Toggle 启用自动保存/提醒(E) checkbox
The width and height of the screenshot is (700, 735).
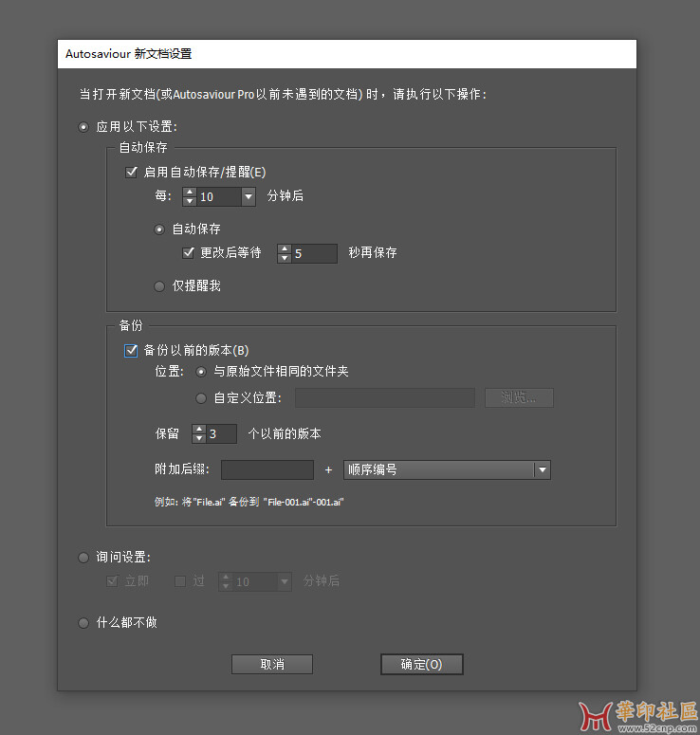[x=131, y=172]
